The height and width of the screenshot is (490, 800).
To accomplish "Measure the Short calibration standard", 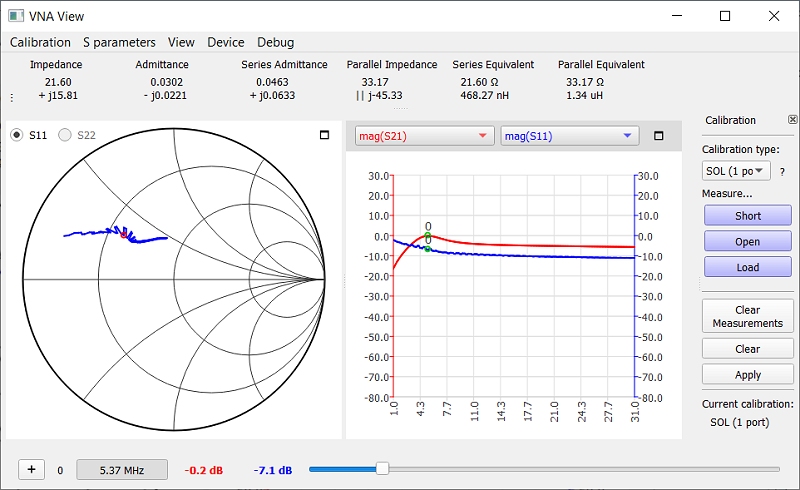I will [x=747, y=216].
